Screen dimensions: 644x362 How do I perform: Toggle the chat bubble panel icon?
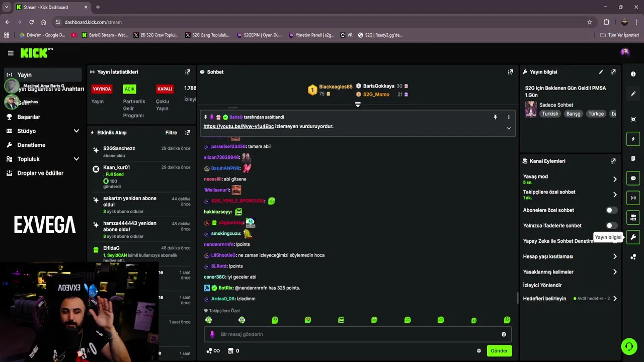(633, 178)
